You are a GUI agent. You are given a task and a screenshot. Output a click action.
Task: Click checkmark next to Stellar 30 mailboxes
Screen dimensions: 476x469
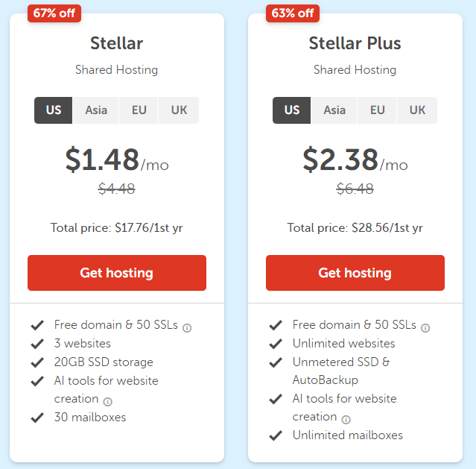click(x=37, y=418)
